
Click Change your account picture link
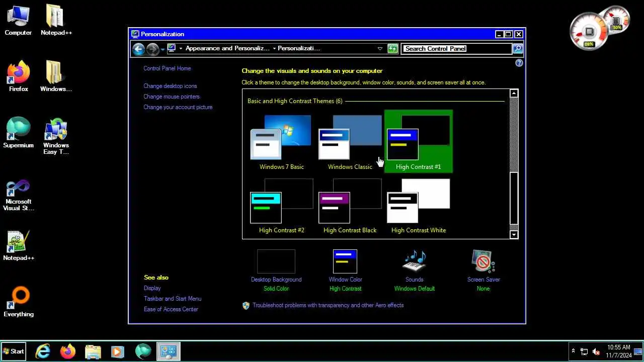pos(178,107)
